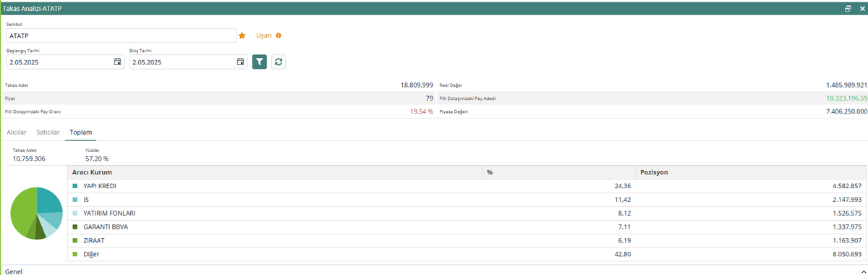
Task: Click the 11,42 percentage cell
Action: pos(622,200)
